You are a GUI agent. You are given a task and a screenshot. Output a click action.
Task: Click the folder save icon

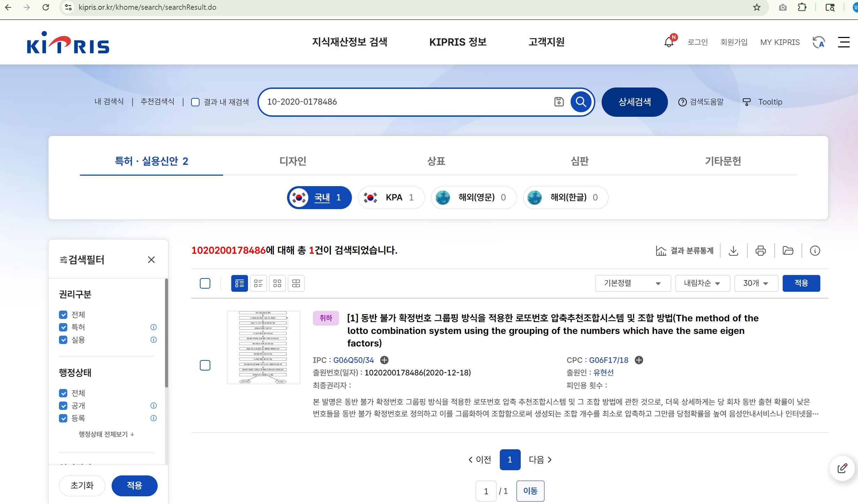[x=788, y=251]
